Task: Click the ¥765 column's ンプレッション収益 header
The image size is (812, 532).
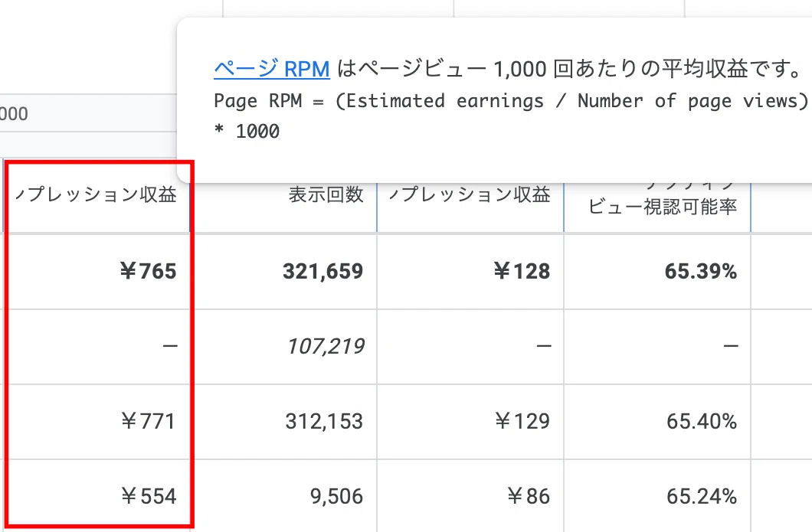Action: click(x=96, y=195)
